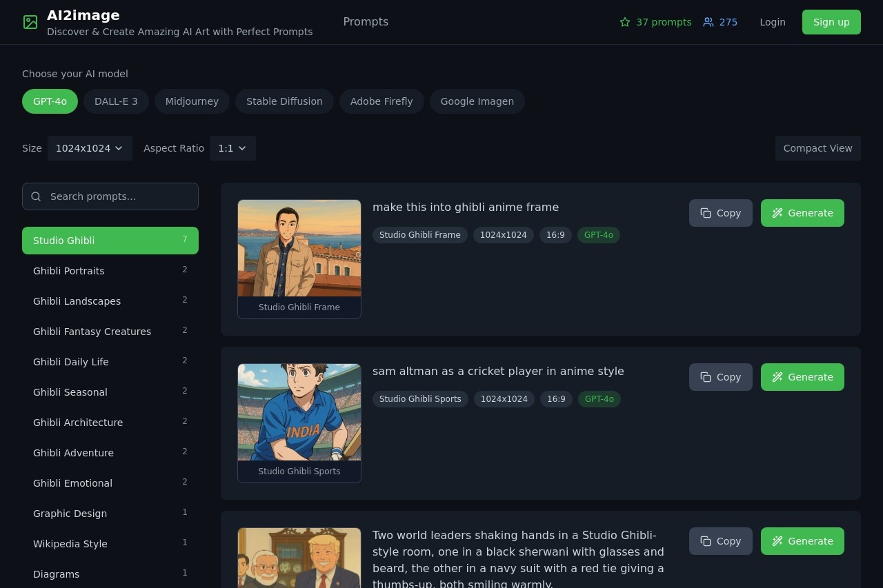Open the Aspect Ratio 1:1 dropdown
The height and width of the screenshot is (588, 883).
point(232,148)
